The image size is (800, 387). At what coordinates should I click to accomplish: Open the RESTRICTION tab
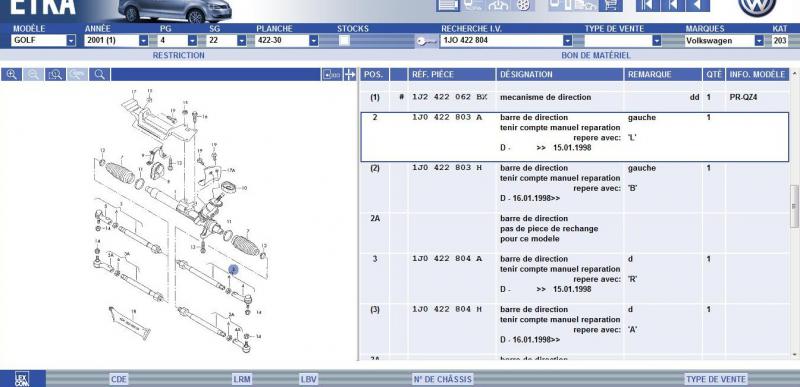[x=179, y=55]
